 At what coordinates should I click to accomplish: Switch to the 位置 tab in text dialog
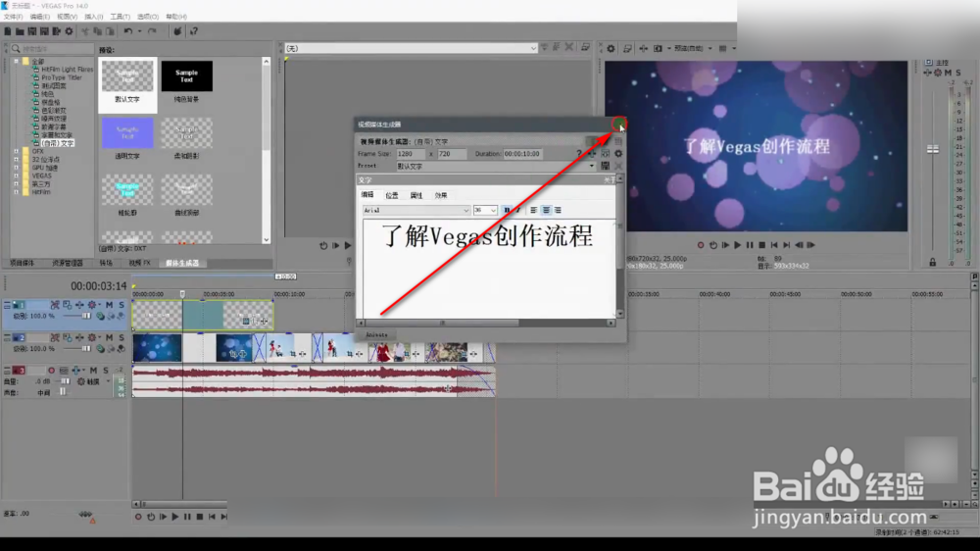point(392,195)
